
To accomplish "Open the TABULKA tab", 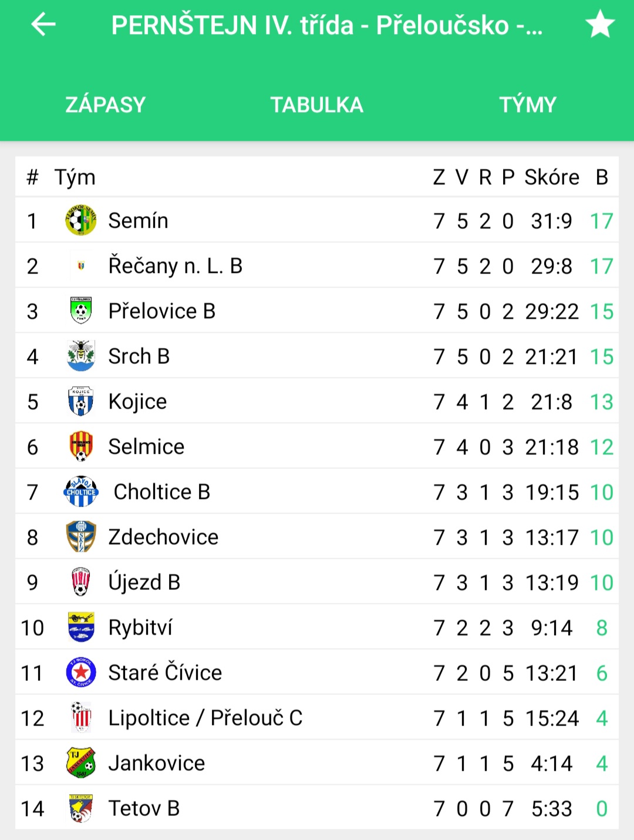I will click(317, 104).
